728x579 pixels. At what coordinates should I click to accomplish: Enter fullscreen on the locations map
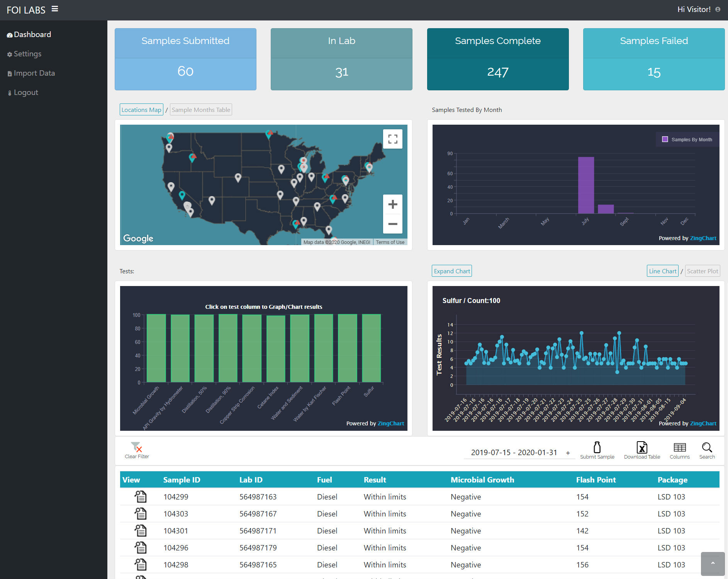pos(392,139)
